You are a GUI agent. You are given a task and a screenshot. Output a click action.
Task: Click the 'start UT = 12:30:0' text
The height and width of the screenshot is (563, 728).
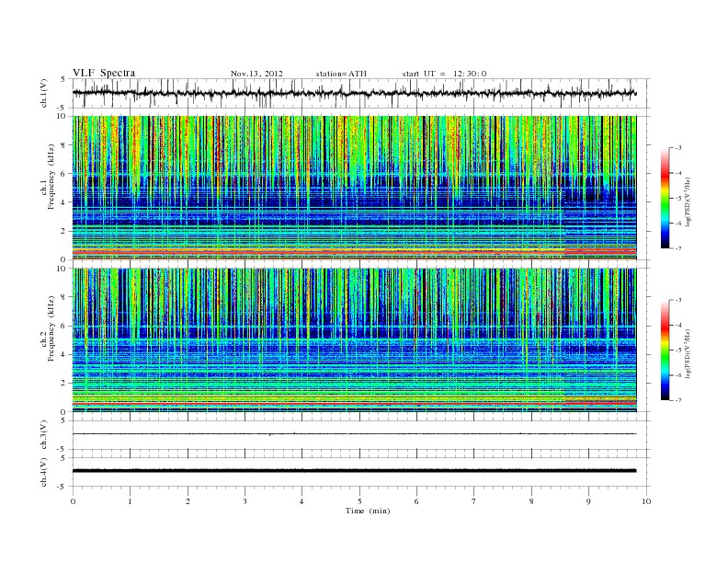click(x=444, y=74)
